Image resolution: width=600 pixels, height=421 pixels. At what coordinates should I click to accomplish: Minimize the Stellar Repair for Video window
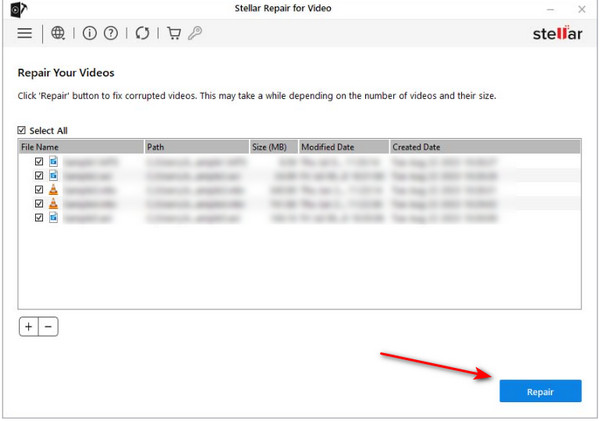(x=551, y=9)
